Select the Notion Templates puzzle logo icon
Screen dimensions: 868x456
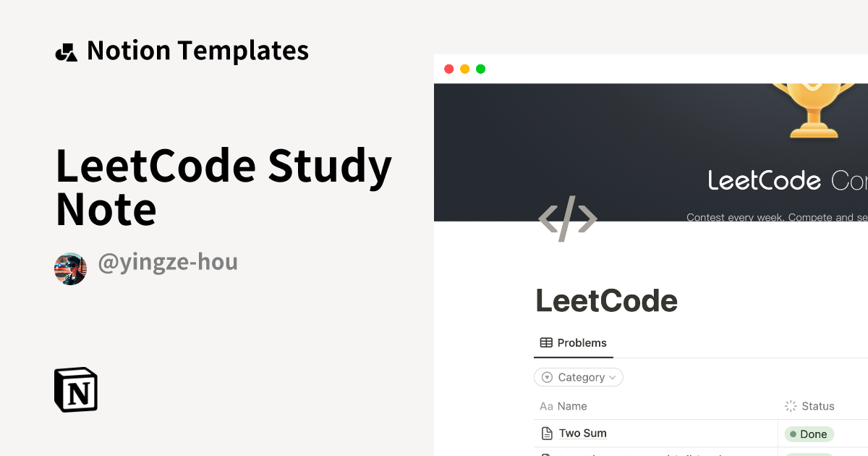point(66,50)
